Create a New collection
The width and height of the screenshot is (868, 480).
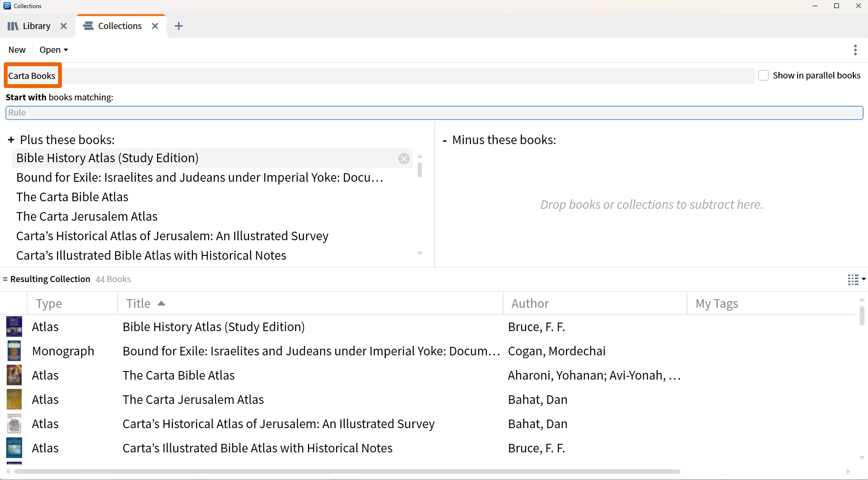17,50
